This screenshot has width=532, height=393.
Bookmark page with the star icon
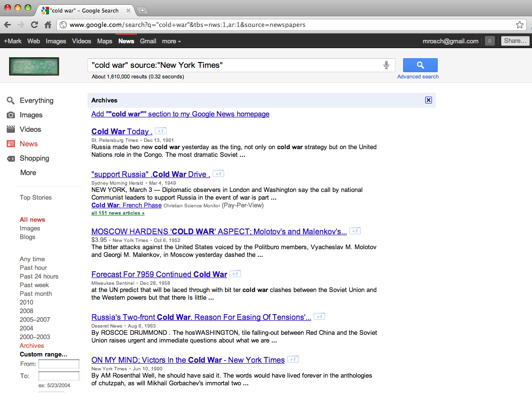coord(519,25)
